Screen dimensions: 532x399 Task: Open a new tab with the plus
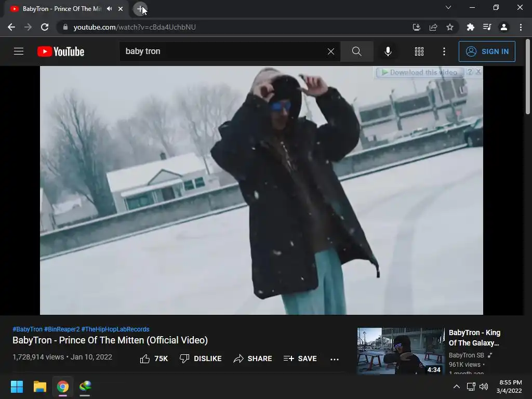140,9
